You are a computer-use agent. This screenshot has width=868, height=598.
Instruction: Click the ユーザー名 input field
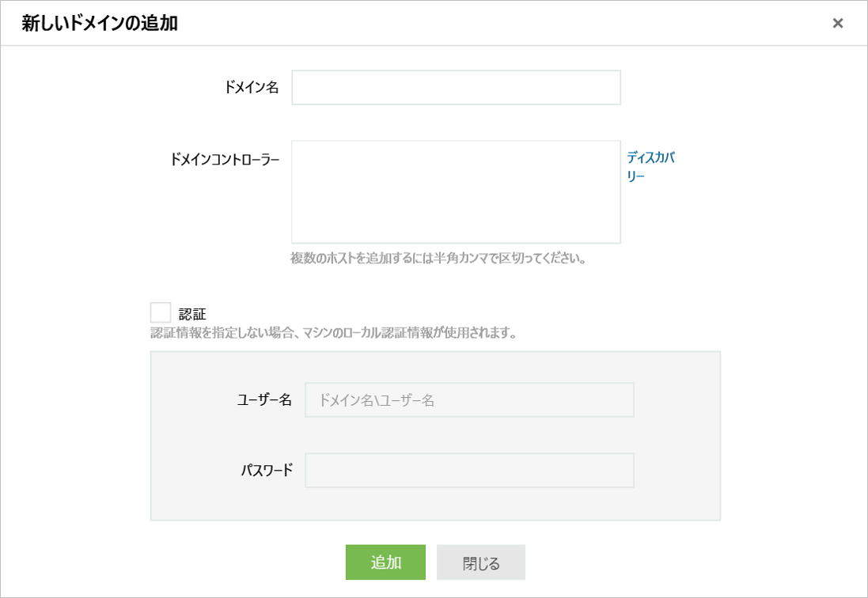(469, 400)
